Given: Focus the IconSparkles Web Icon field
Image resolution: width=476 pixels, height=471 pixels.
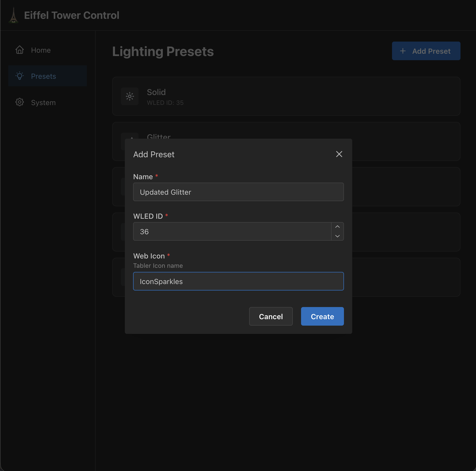Looking at the screenshot, I should (x=238, y=281).
